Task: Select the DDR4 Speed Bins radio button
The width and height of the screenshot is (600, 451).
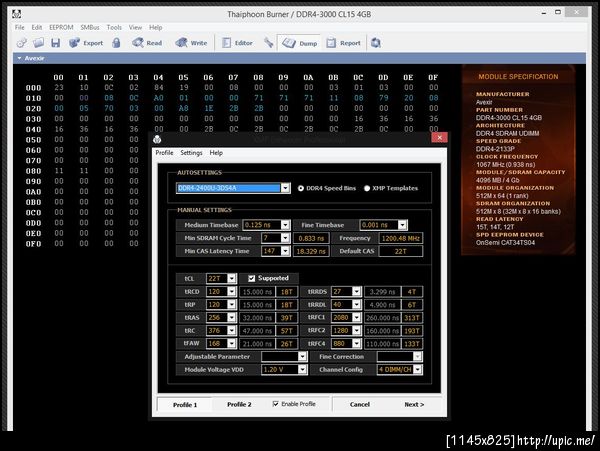Action: pyautogui.click(x=301, y=188)
